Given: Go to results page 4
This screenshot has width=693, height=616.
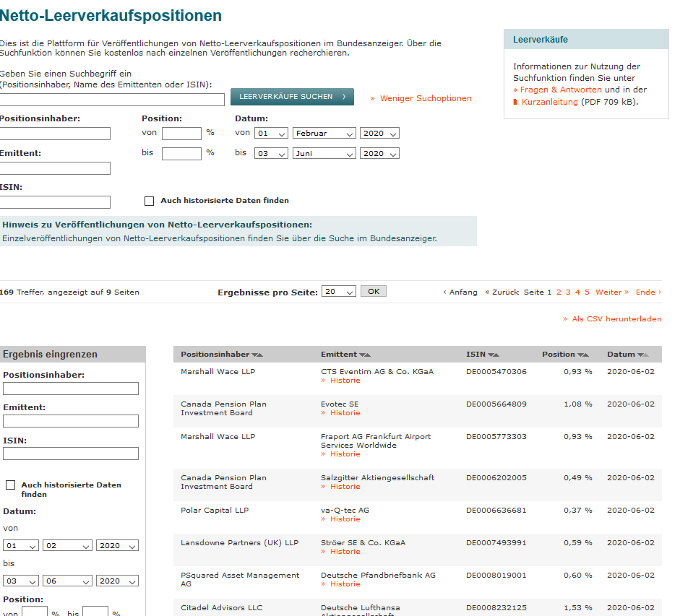Looking at the screenshot, I should (x=577, y=292).
